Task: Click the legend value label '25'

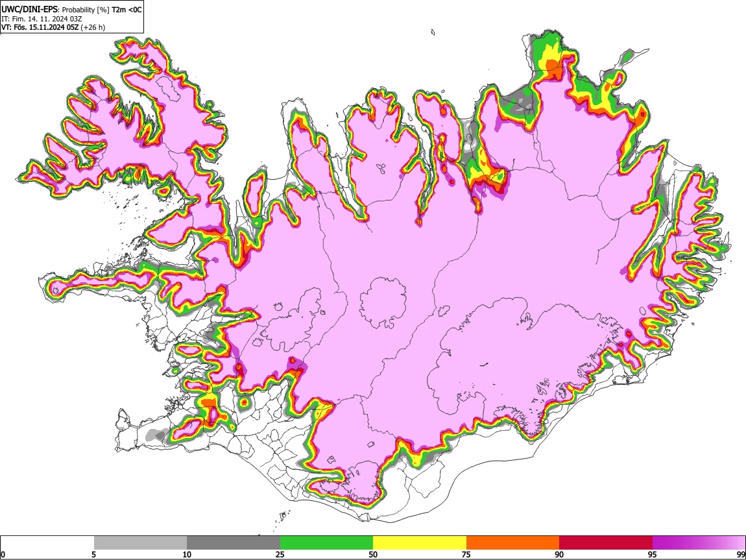Action: coord(280,554)
